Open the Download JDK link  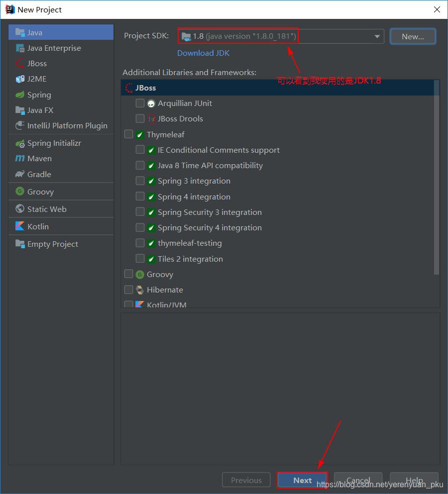pyautogui.click(x=204, y=53)
